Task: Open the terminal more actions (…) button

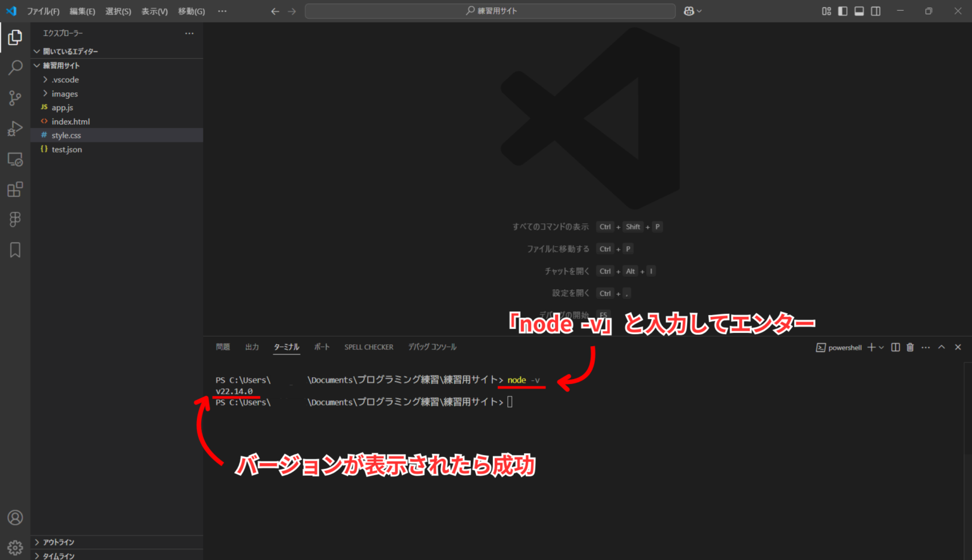Action: pyautogui.click(x=925, y=347)
